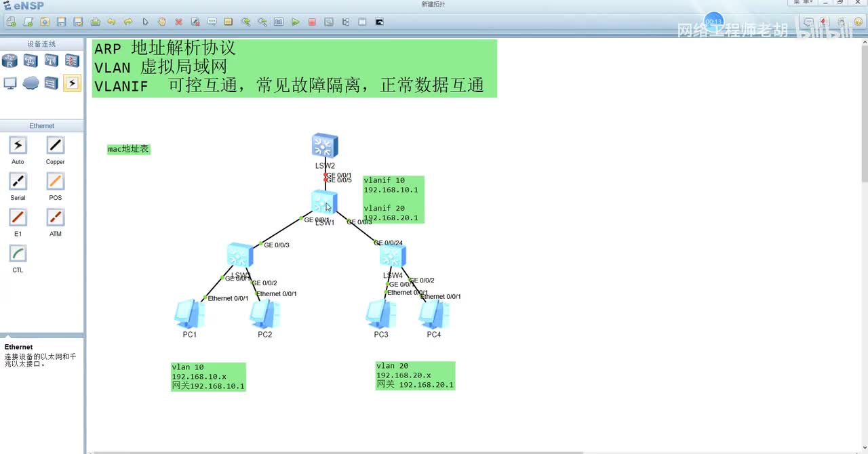The height and width of the screenshot is (454, 868).
Task: Undo the last action
Action: 111,22
